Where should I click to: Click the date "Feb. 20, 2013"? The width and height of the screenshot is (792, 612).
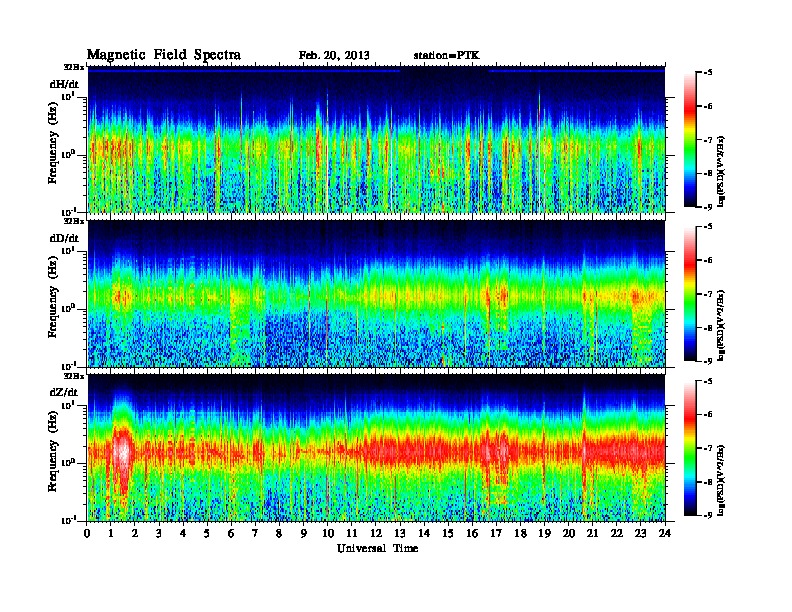pyautogui.click(x=334, y=55)
